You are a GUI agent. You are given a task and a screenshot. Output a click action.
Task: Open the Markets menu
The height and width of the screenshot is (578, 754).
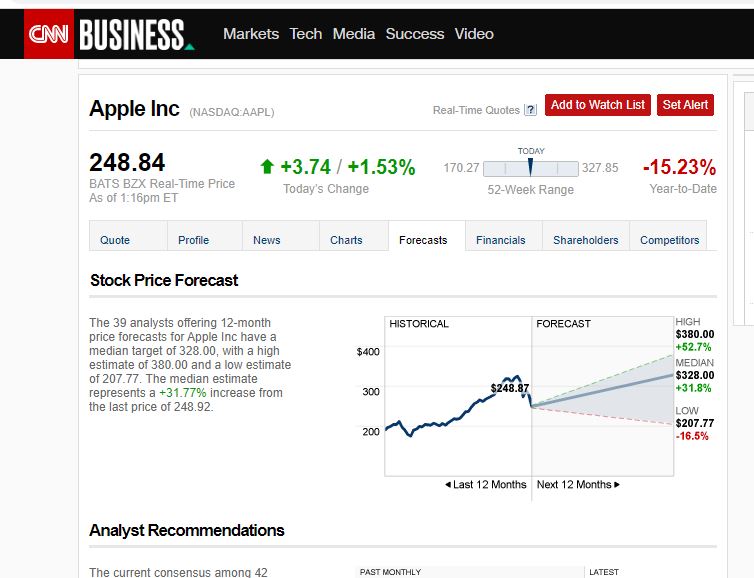coord(251,34)
